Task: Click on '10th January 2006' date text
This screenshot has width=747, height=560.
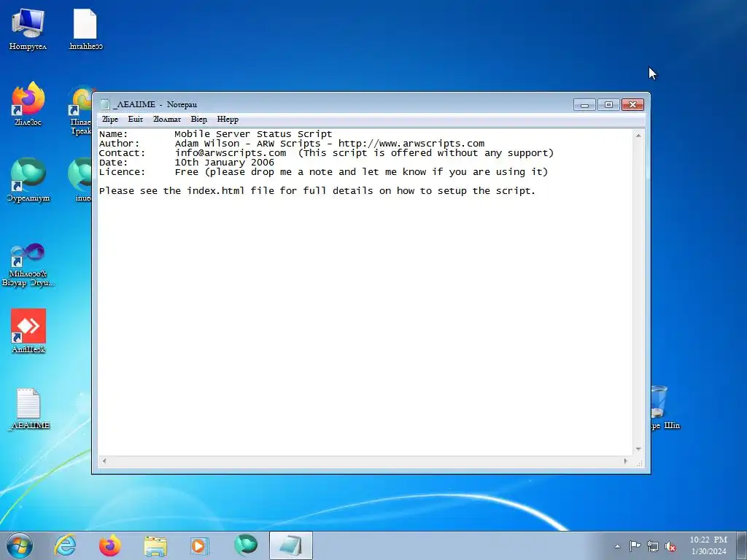Action: click(225, 163)
